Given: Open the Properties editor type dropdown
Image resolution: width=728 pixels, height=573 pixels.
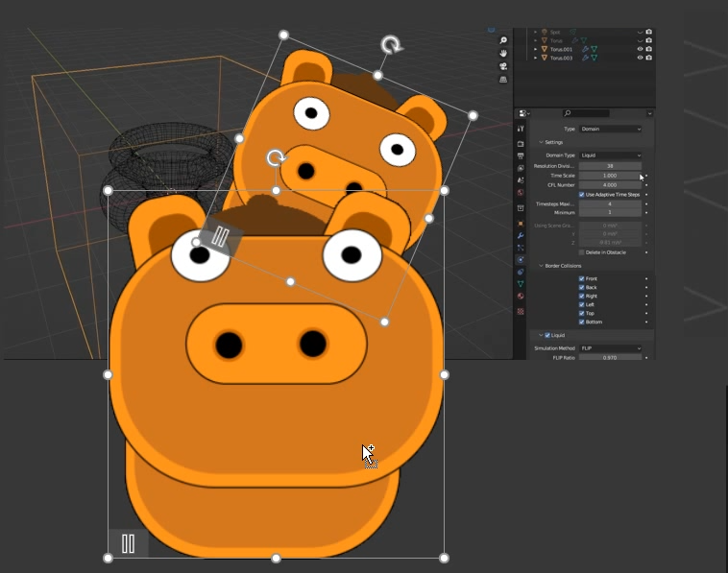Looking at the screenshot, I should (524, 113).
